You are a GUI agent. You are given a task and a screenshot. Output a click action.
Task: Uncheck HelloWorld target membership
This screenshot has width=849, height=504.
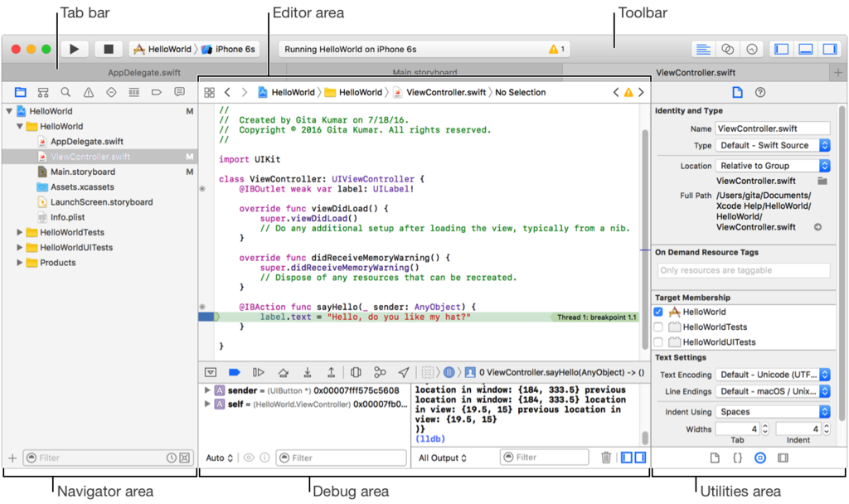pos(658,313)
